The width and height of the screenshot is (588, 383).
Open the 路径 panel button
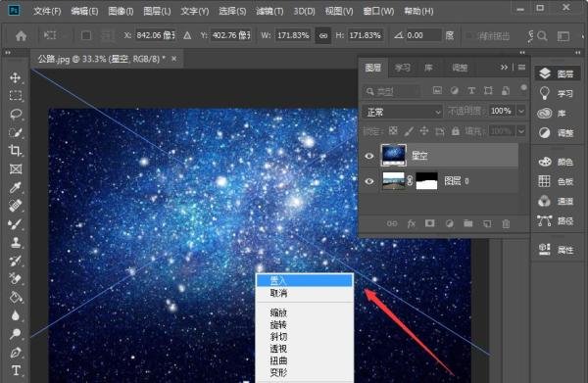tap(557, 221)
